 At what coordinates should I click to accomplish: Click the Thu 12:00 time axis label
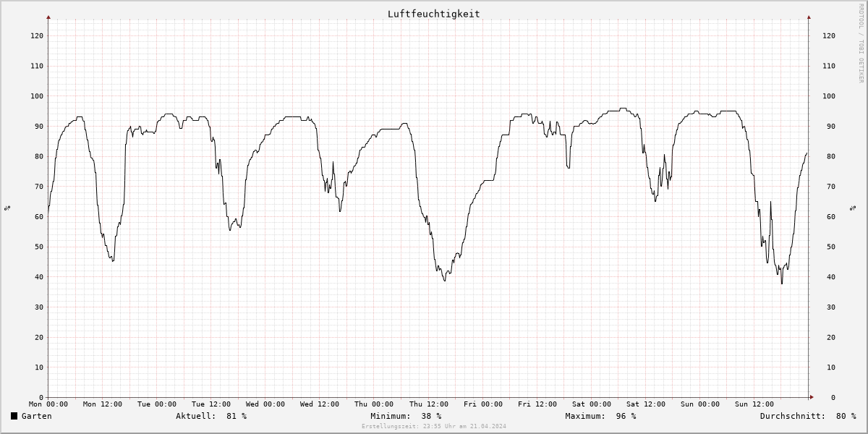428,404
